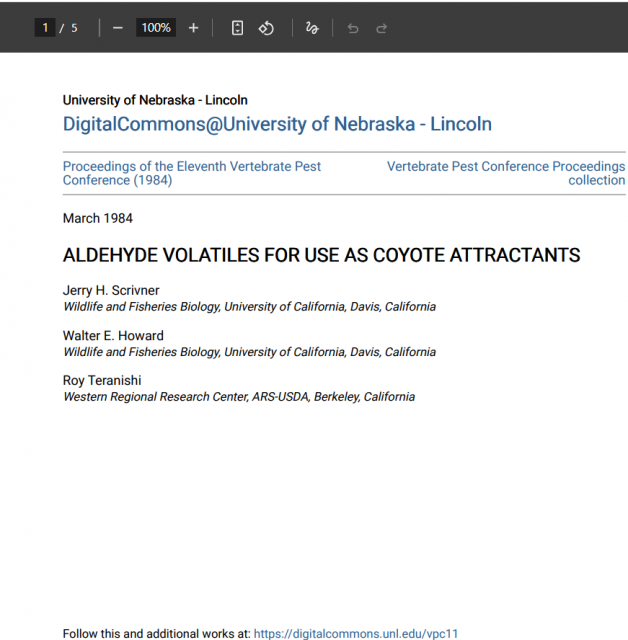This screenshot has height=640, width=628.
Task: Open DigitalCommons@University of Nebraska - Lincoln link
Action: point(277,124)
